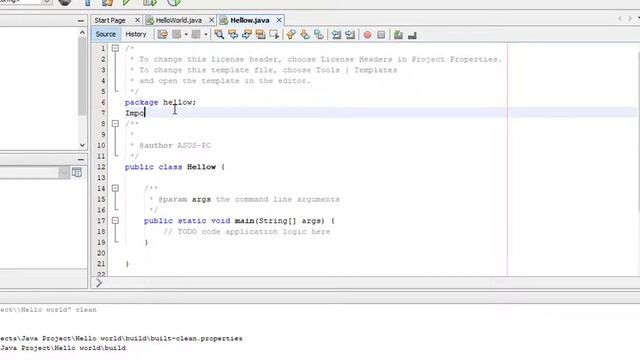This screenshot has width=640, height=360.
Task: Open Back history dropdown arrow
Action: coord(186,35)
